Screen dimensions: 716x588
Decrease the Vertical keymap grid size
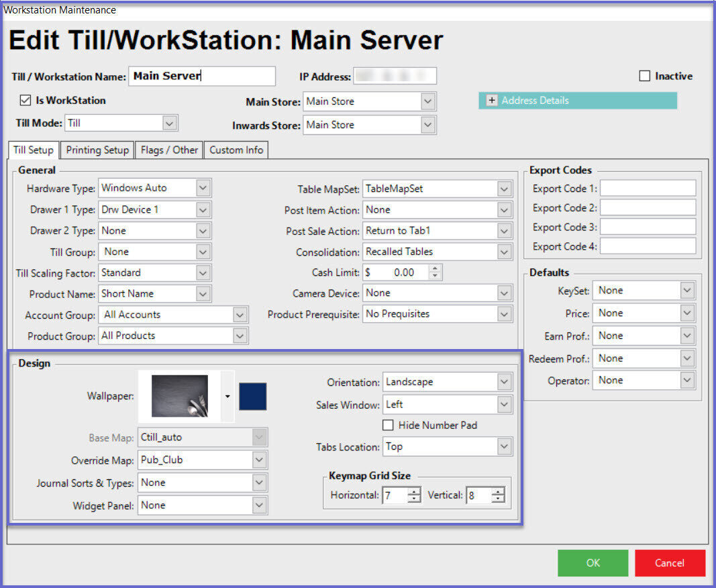[497, 499]
